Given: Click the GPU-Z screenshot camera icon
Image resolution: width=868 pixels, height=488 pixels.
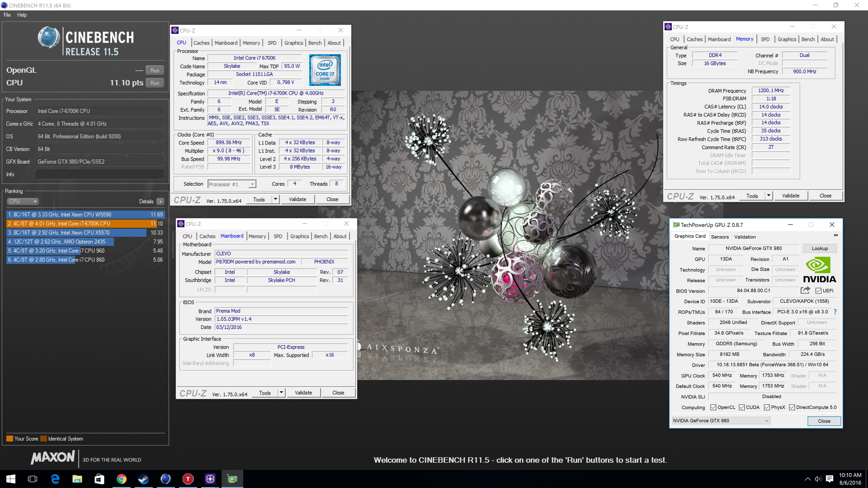Looking at the screenshot, I should pyautogui.click(x=836, y=235).
